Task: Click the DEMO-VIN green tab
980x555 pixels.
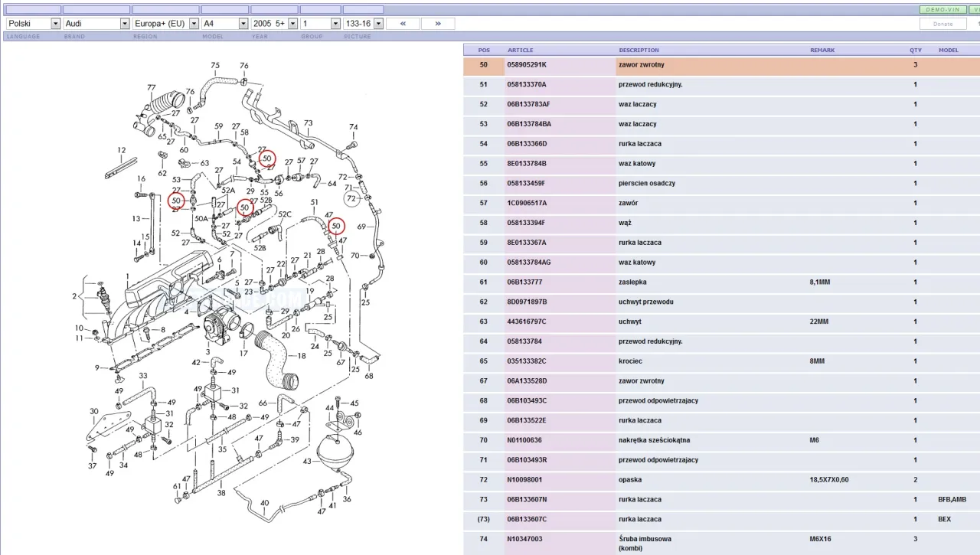Action: click(x=942, y=10)
